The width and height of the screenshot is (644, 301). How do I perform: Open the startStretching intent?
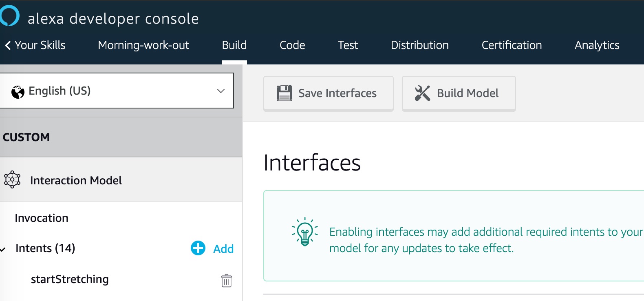coord(70,279)
